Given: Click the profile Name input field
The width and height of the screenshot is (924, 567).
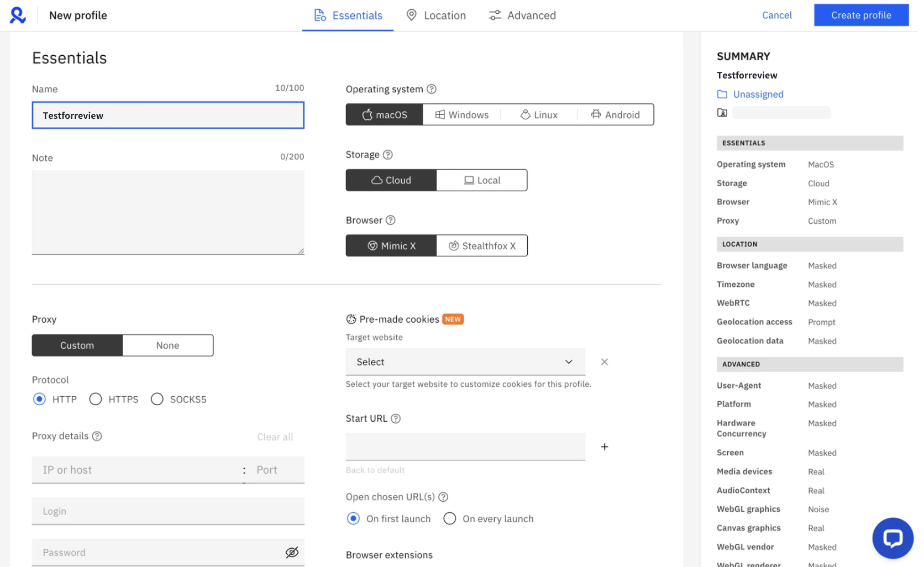Looking at the screenshot, I should 167,115.
